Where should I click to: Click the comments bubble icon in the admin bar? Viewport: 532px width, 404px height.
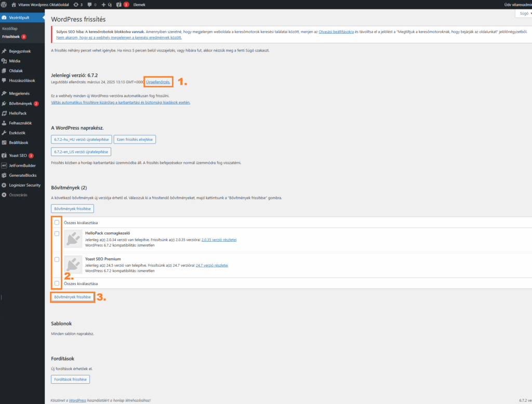pos(90,4)
